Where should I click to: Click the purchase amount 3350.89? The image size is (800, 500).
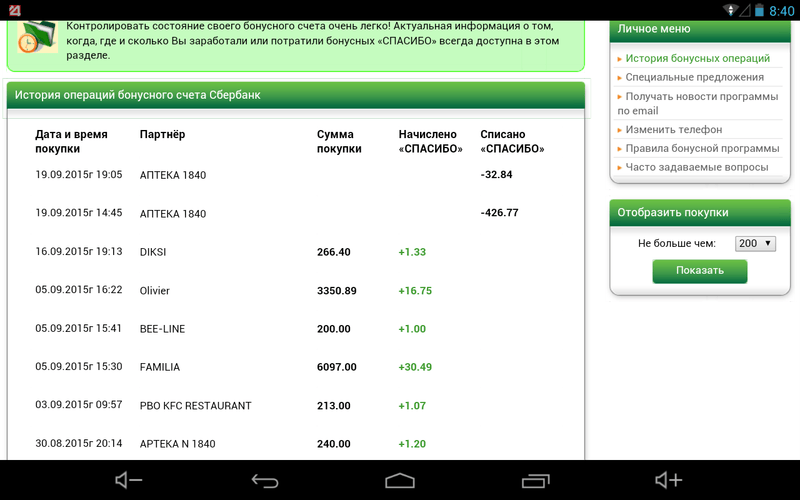tap(337, 291)
